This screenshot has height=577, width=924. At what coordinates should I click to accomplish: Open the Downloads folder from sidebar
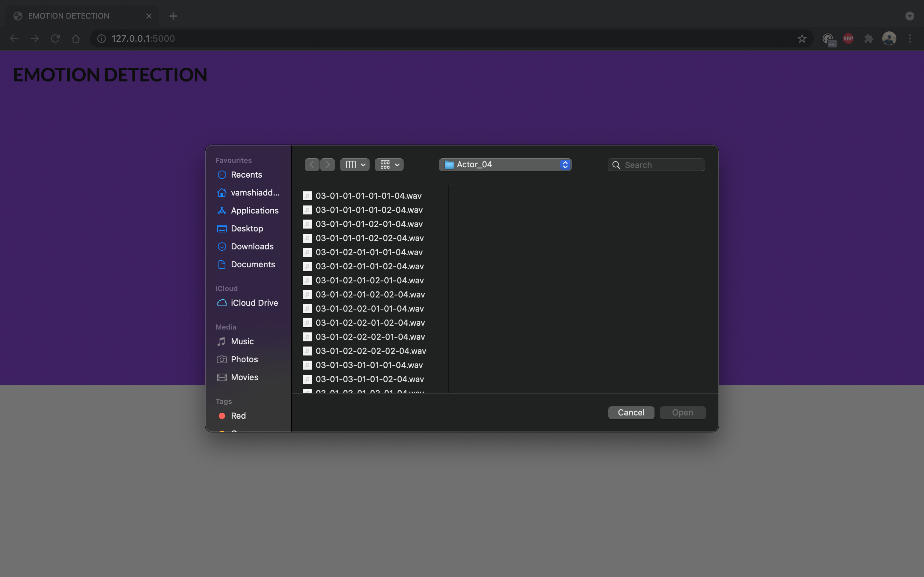(x=252, y=246)
